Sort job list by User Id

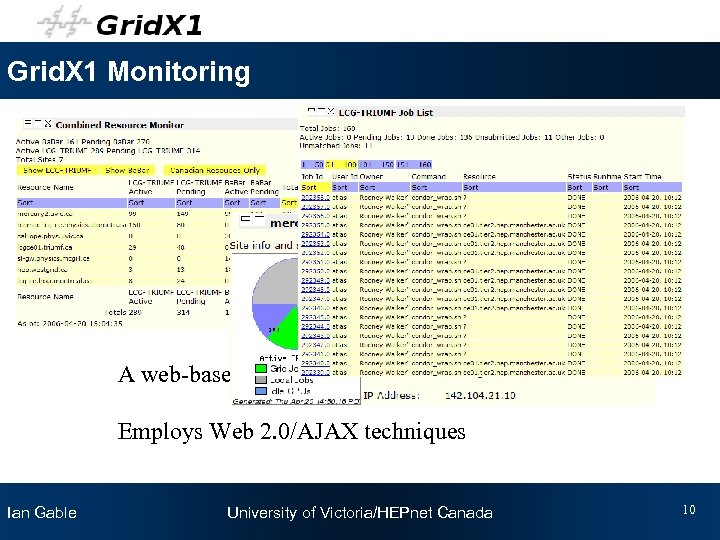click(344, 187)
